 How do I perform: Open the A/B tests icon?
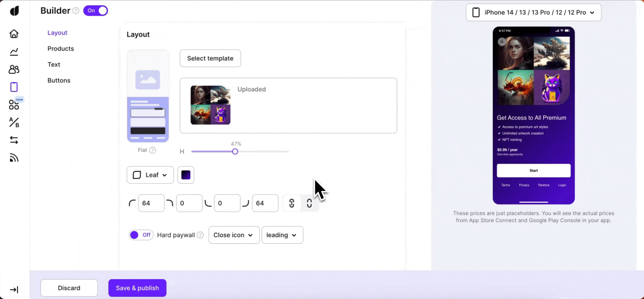click(x=14, y=123)
